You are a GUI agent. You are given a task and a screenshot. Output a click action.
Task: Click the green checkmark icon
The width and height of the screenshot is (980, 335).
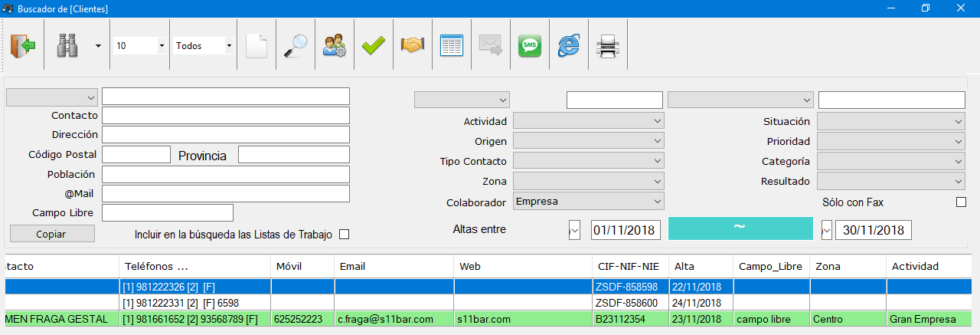374,46
